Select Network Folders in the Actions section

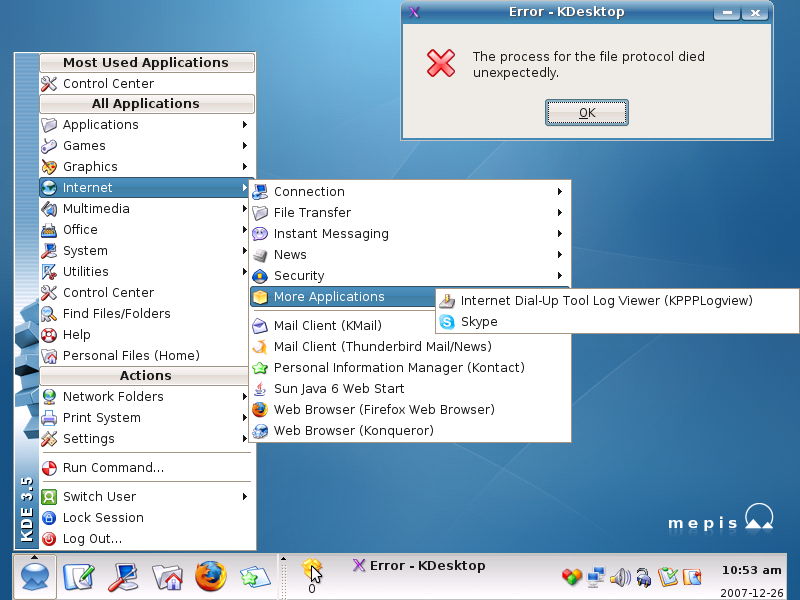click(144, 396)
